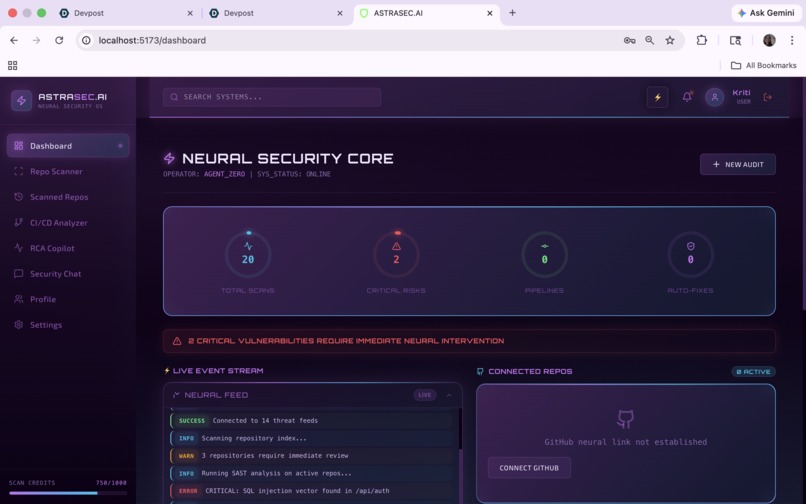Click the warning triangle in vulnerabilities banner
The width and height of the screenshot is (806, 504).
[x=177, y=341]
